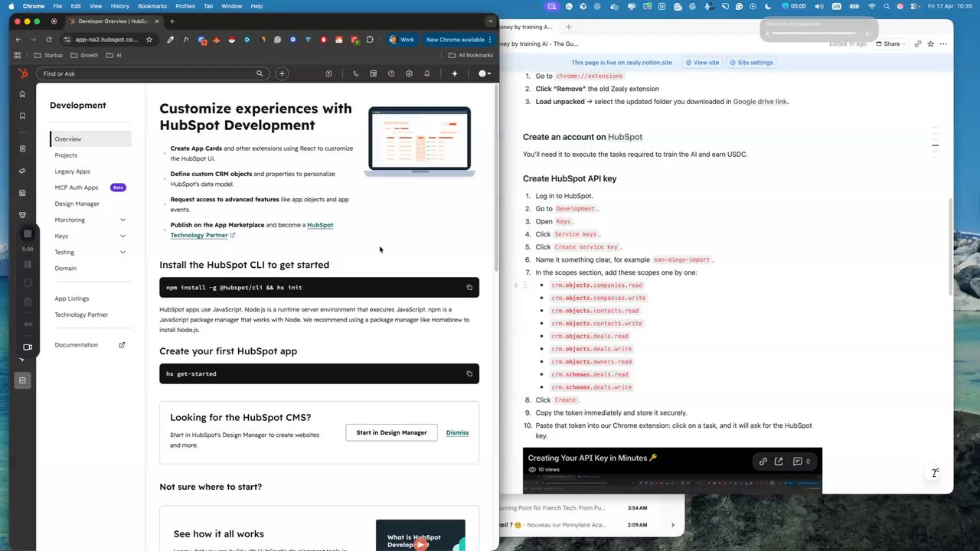Open the Notion Share dropdown
The width and height of the screenshot is (980, 551).
tap(892, 44)
